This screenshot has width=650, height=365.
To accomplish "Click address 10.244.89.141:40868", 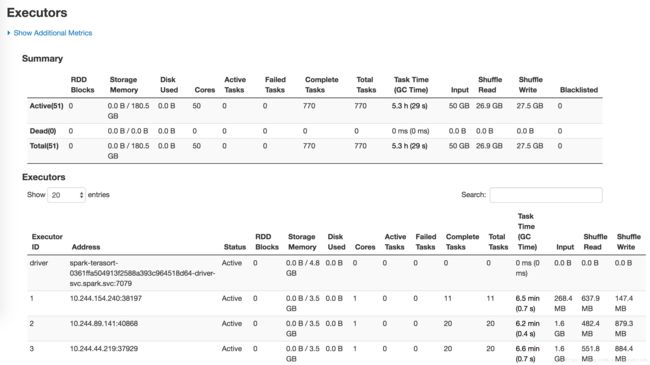I will click(x=104, y=324).
